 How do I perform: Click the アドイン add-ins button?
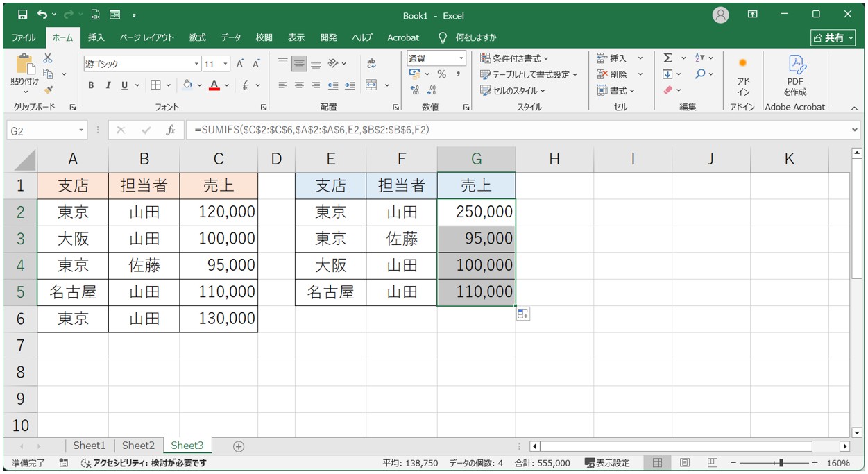[x=743, y=76]
